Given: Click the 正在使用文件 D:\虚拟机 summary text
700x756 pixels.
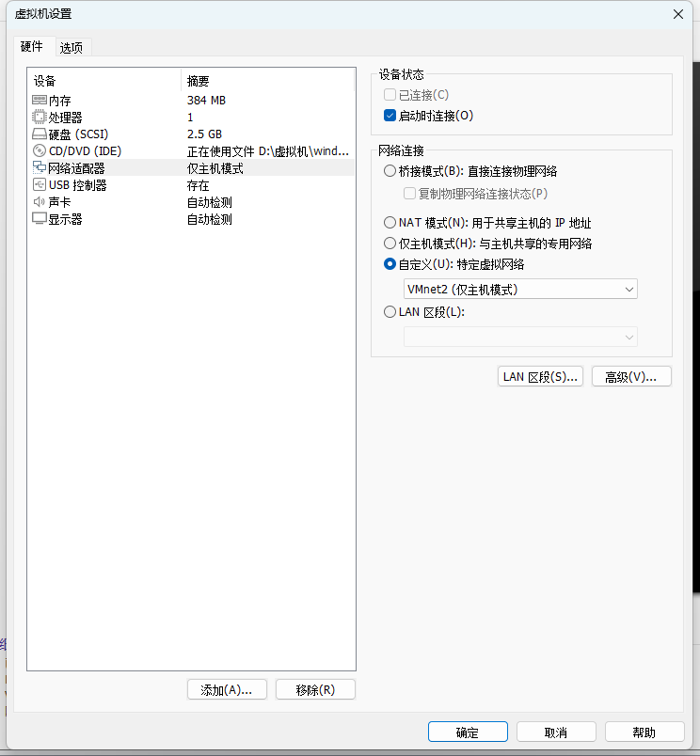Looking at the screenshot, I should [268, 151].
